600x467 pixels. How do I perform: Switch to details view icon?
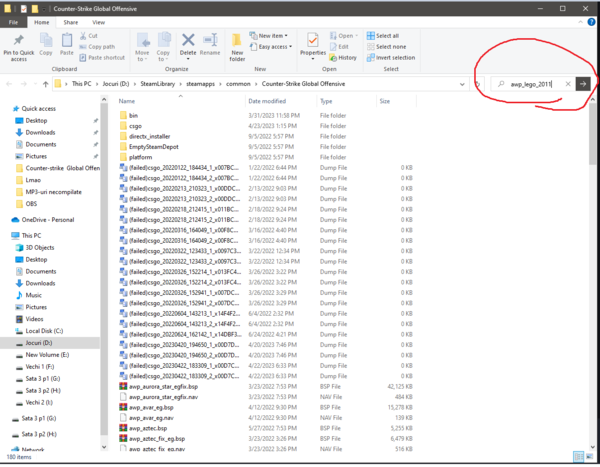[x=579, y=456]
